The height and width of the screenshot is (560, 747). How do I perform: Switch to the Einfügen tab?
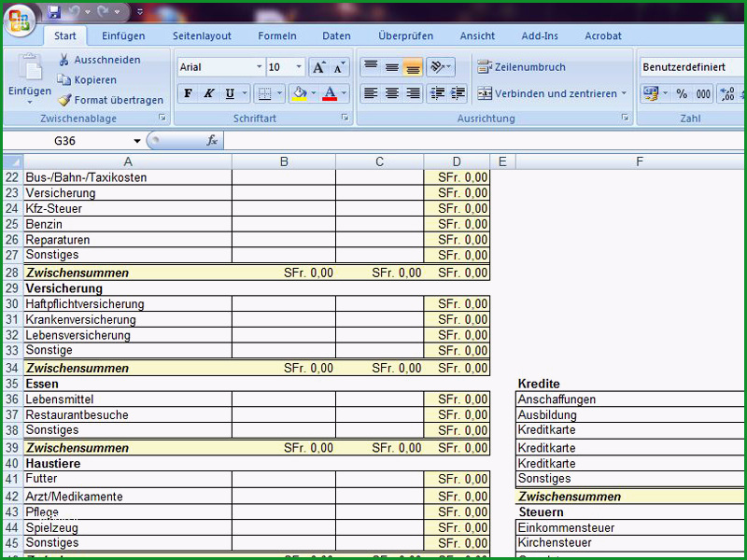point(123,35)
